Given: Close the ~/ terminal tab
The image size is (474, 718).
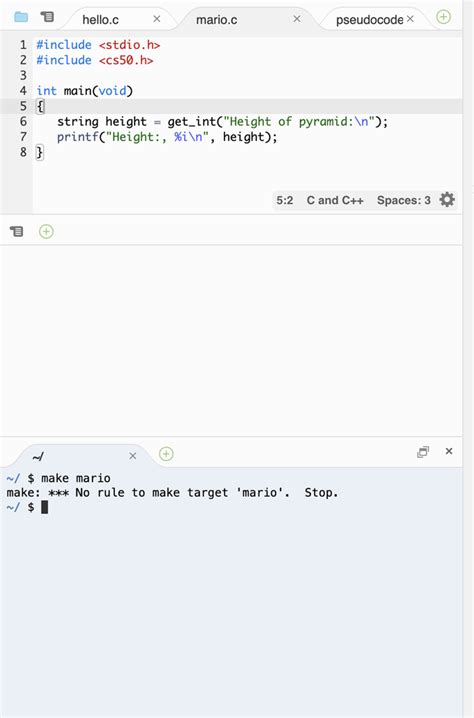Looking at the screenshot, I should click(133, 456).
